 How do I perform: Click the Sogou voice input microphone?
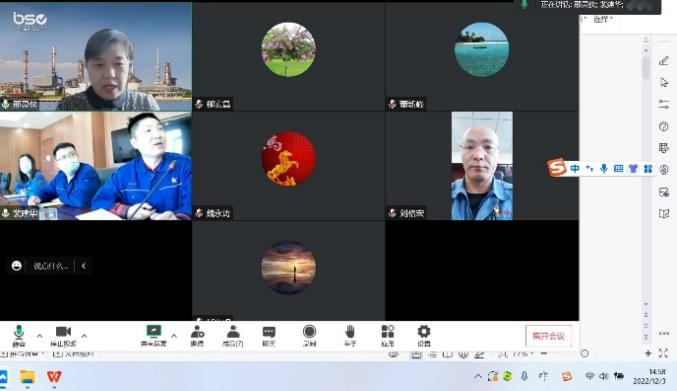[604, 168]
